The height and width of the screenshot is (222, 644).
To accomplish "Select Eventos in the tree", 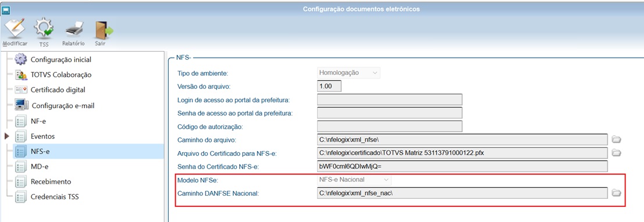I will coord(42,136).
